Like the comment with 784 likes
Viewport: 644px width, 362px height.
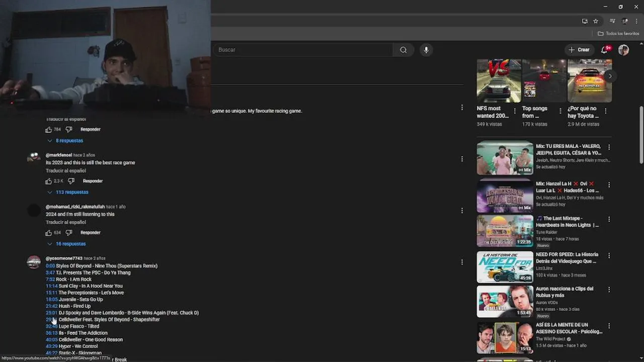point(49,129)
